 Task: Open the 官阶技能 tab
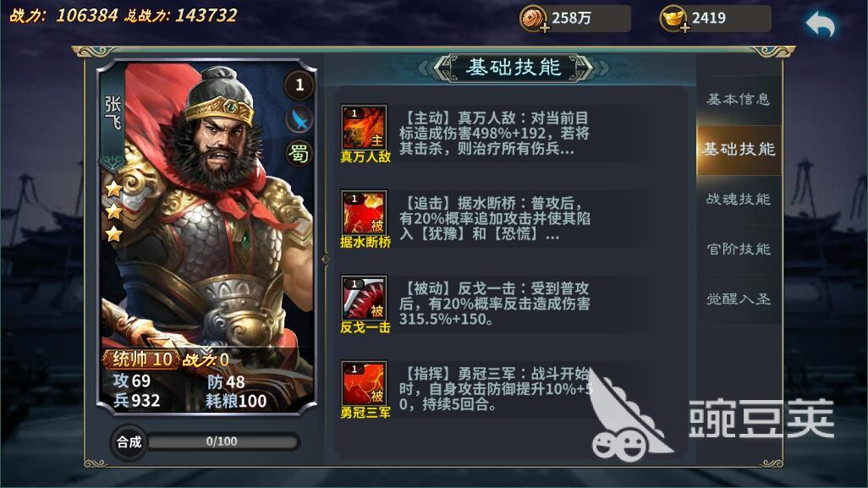click(x=739, y=249)
